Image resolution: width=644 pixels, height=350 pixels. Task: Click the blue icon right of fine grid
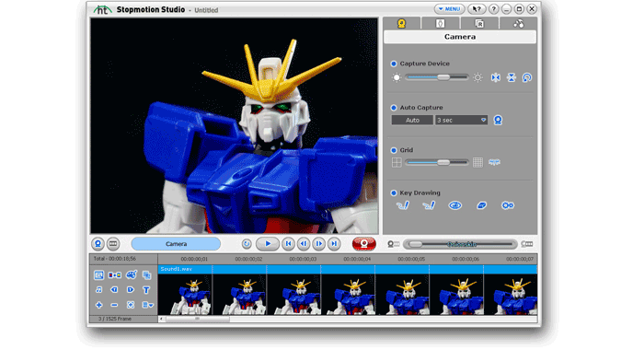[495, 162]
